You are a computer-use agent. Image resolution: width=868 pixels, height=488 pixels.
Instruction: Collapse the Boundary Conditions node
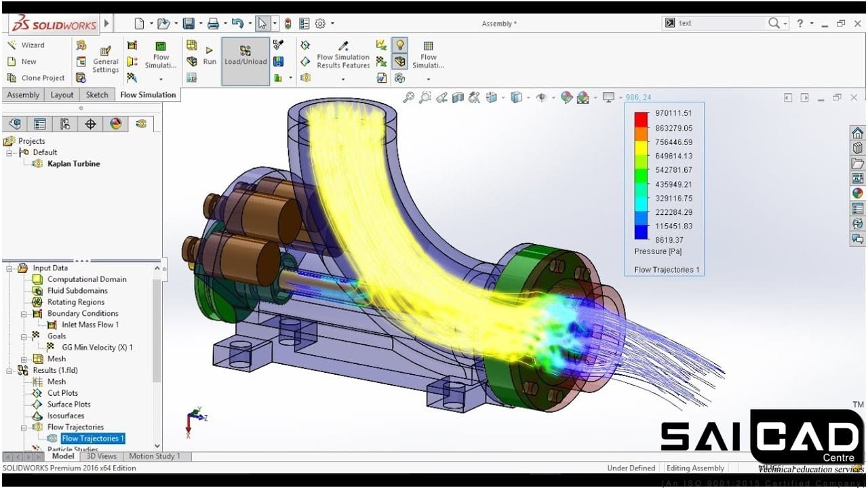24,314
